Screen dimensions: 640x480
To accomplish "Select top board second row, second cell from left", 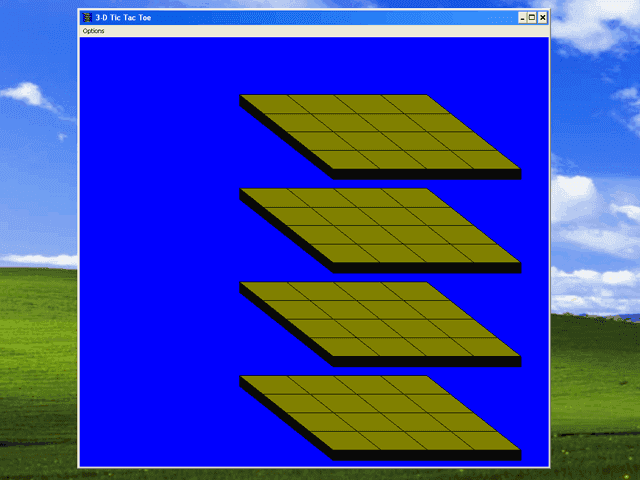I will (345, 122).
